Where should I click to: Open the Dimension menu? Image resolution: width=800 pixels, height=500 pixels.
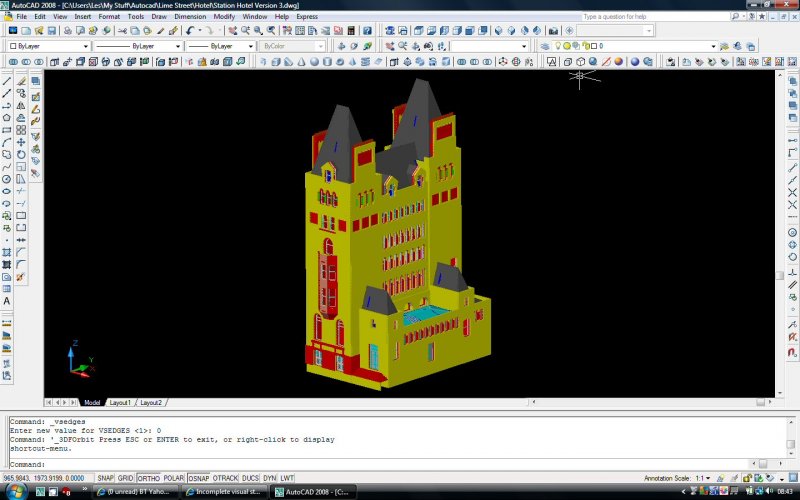pyautogui.click(x=190, y=17)
